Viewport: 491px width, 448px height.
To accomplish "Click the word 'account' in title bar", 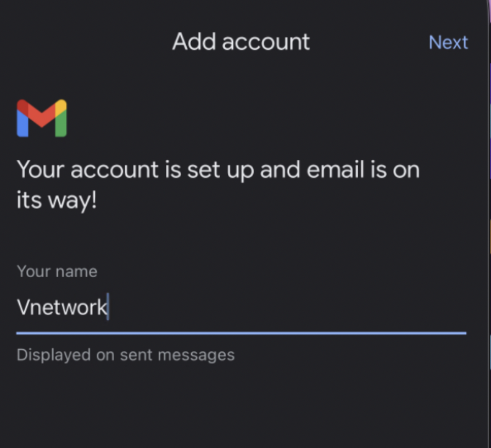I will coord(266,43).
